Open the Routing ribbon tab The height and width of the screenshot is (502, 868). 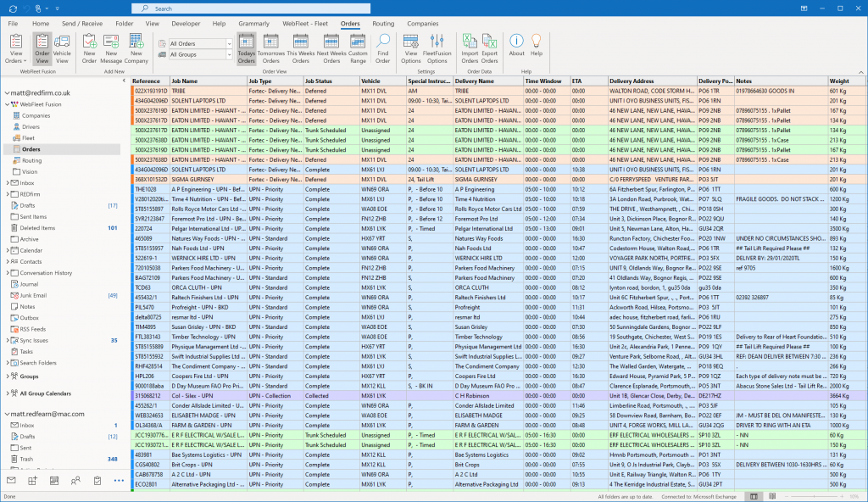tap(383, 24)
